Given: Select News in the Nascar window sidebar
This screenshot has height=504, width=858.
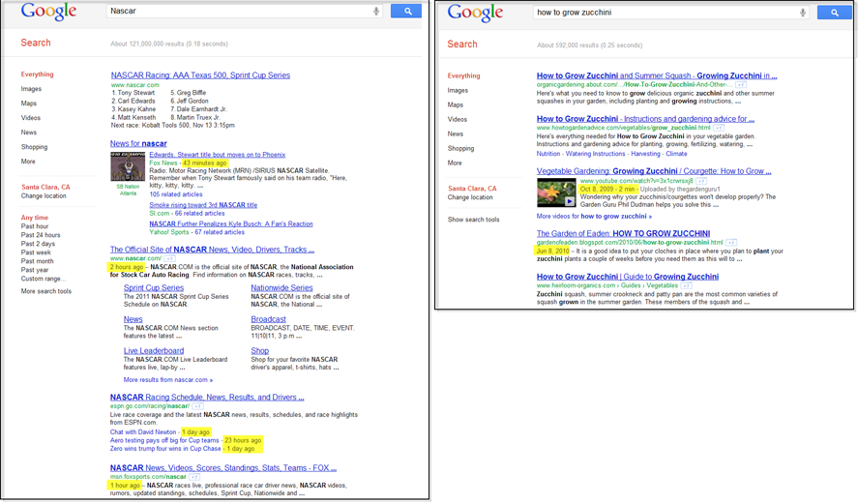Looking at the screenshot, I should [29, 133].
